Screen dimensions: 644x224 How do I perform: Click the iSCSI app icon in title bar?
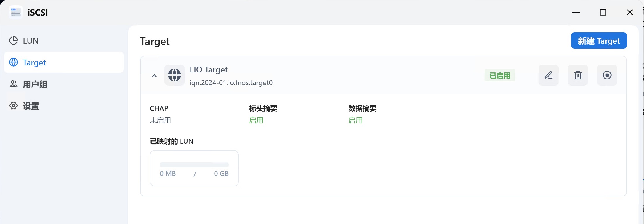pyautogui.click(x=16, y=12)
